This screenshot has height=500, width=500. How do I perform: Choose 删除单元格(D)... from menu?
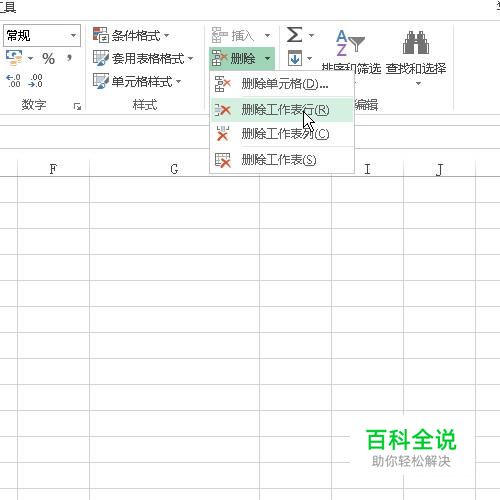pos(282,84)
